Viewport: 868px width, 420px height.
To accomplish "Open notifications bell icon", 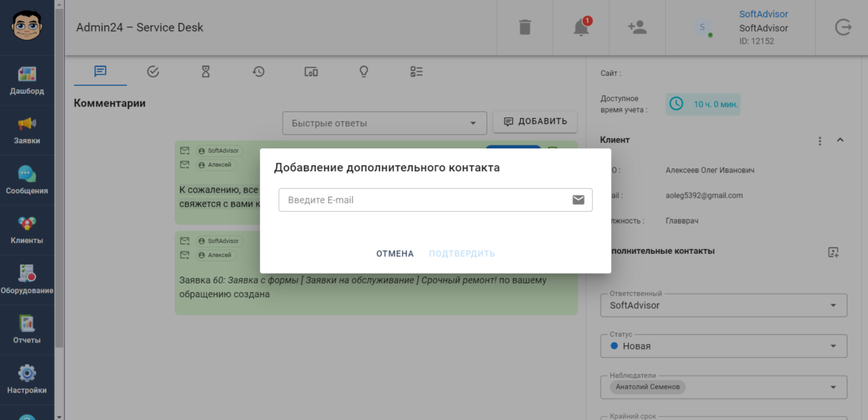I will [x=581, y=27].
